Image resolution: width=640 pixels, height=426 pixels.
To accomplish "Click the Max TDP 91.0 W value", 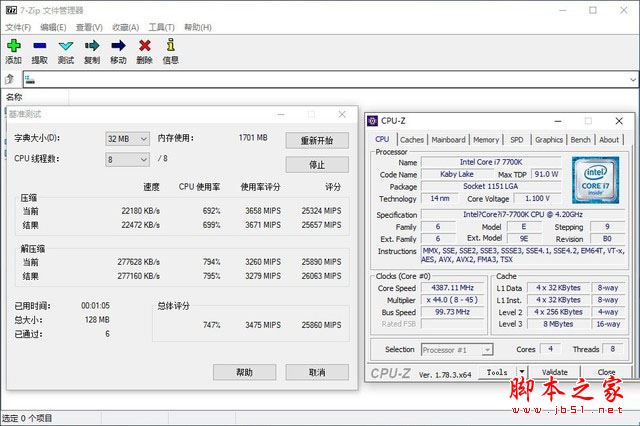I will (546, 174).
